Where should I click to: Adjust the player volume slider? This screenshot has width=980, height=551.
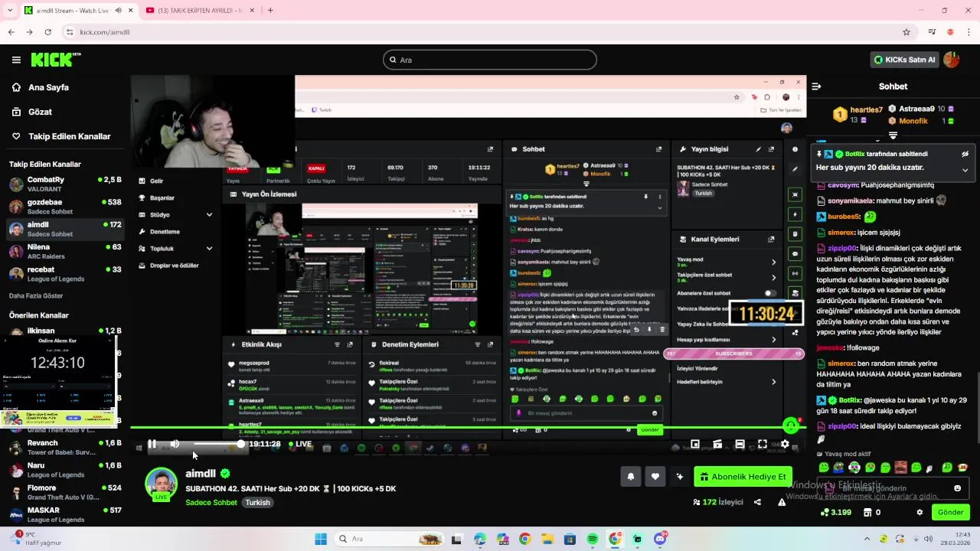217,444
